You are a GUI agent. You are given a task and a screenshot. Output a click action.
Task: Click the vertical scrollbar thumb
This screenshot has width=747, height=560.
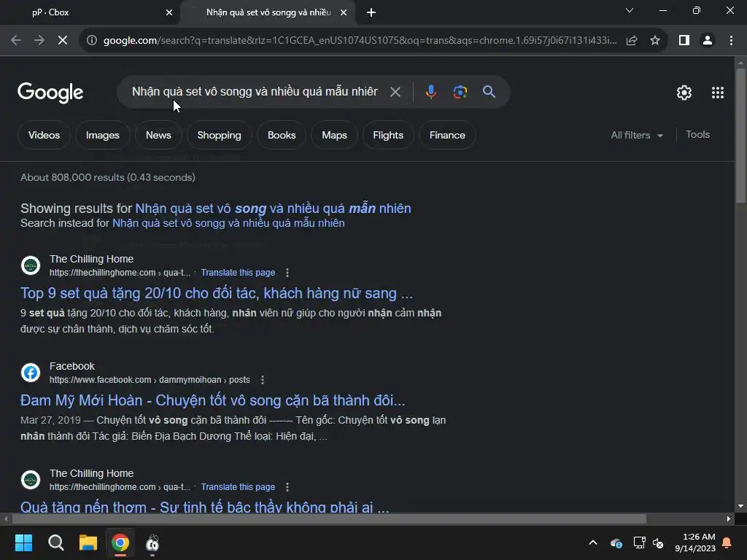point(740,136)
